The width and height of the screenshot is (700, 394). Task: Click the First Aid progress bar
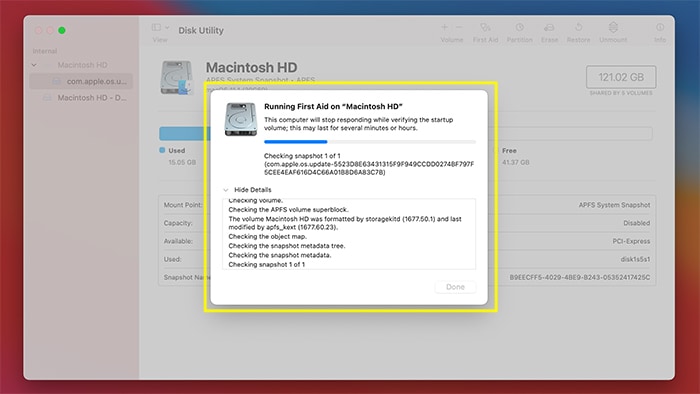370,141
